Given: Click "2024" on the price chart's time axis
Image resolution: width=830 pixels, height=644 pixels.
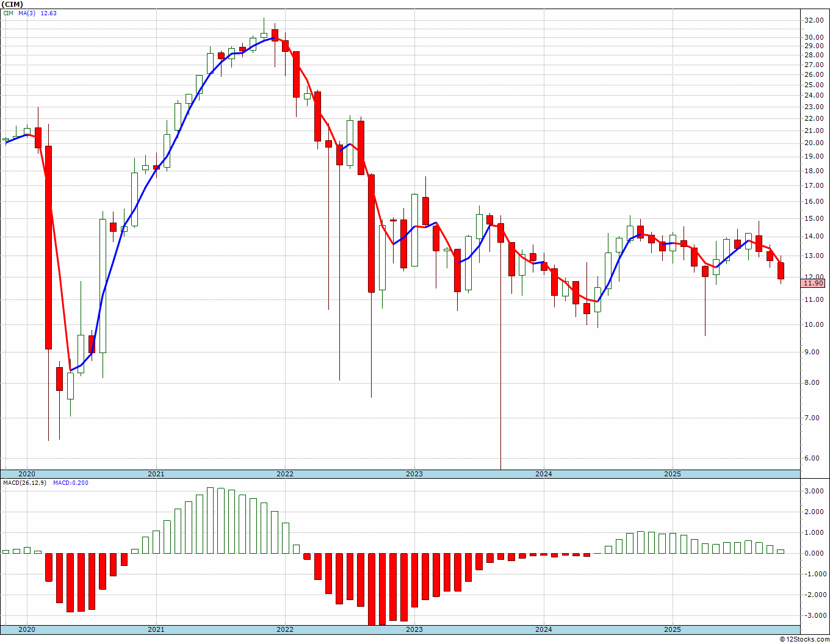Looking at the screenshot, I should click(543, 474).
